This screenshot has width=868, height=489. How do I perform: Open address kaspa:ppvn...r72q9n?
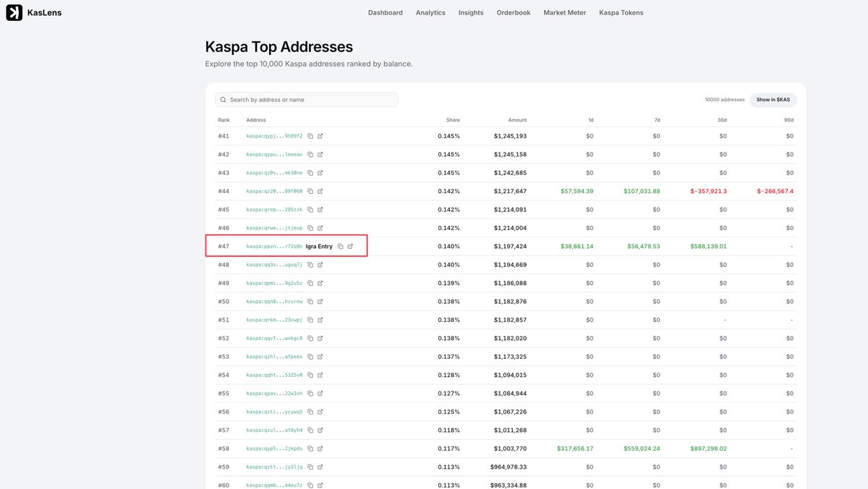coord(274,247)
